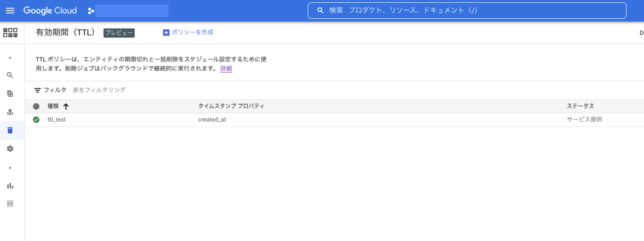Open the gear settings icon in the sidebar
The image size is (644, 241).
[10, 149]
